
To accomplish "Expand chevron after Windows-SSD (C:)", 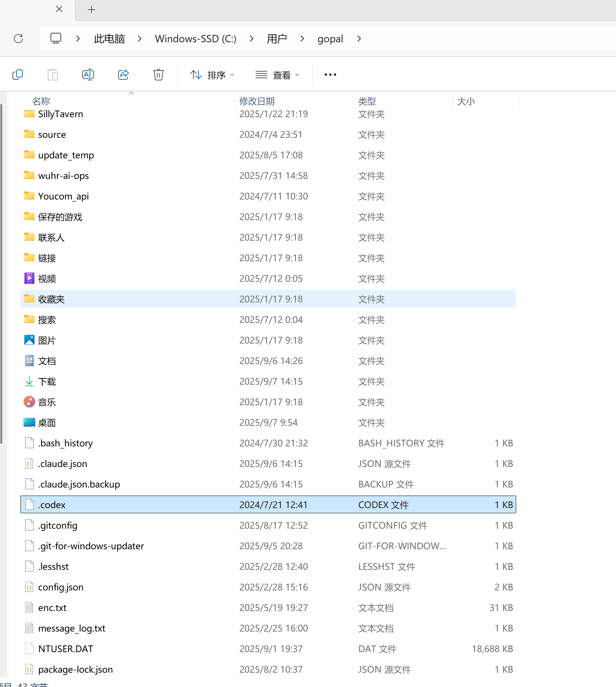I will pyautogui.click(x=251, y=39).
